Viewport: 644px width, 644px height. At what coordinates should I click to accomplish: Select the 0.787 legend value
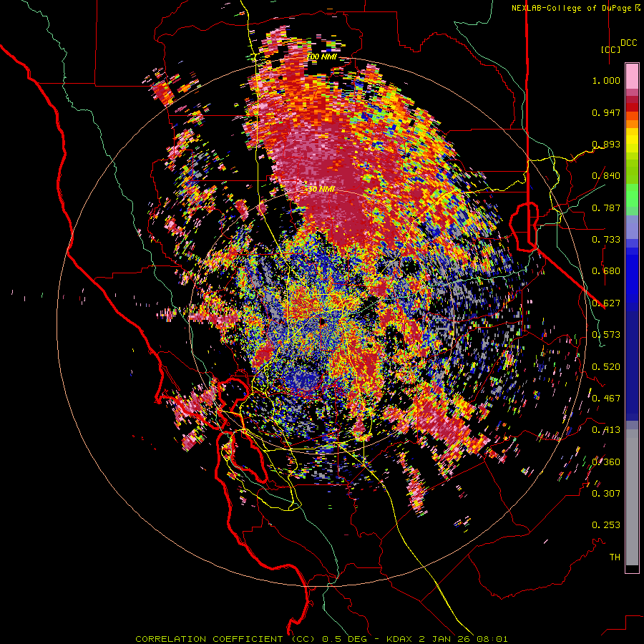coord(606,208)
